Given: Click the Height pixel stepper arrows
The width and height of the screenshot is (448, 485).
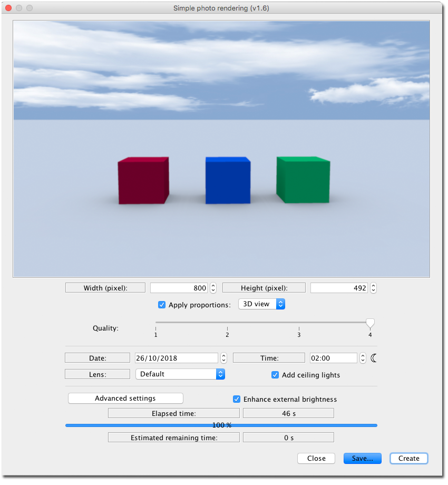Looking at the screenshot, I should click(x=373, y=288).
